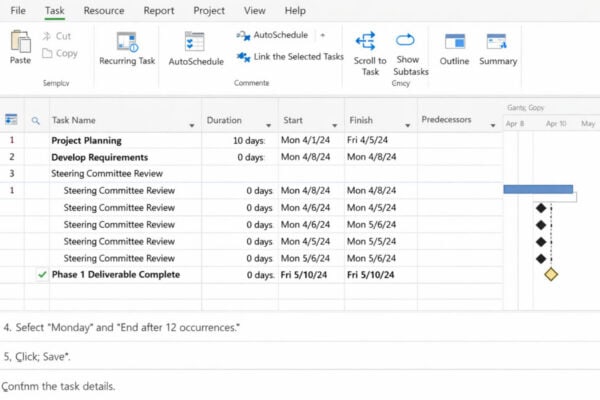Click the blue summary bar in Gantt chart

pos(538,189)
